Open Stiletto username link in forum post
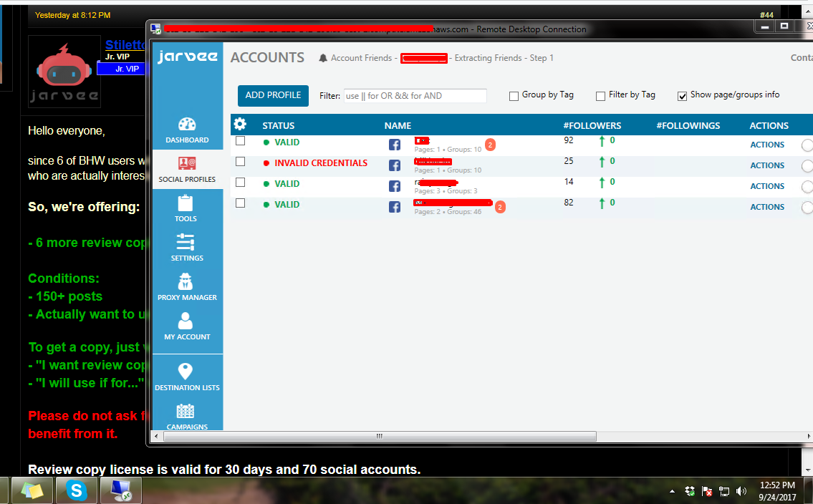The height and width of the screenshot is (504, 813). pyautogui.click(x=125, y=45)
